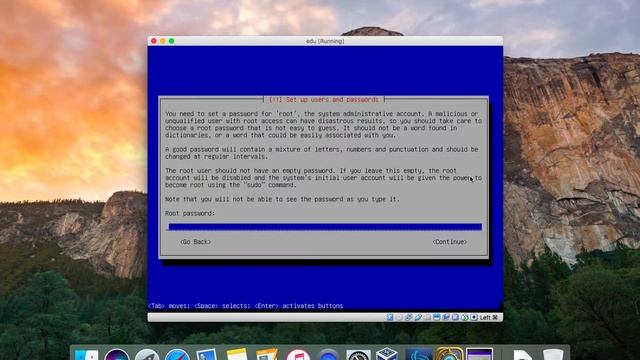Image resolution: width=640 pixels, height=360 pixels.
Task: Click the 'Root password:' label
Action: pyautogui.click(x=190, y=213)
